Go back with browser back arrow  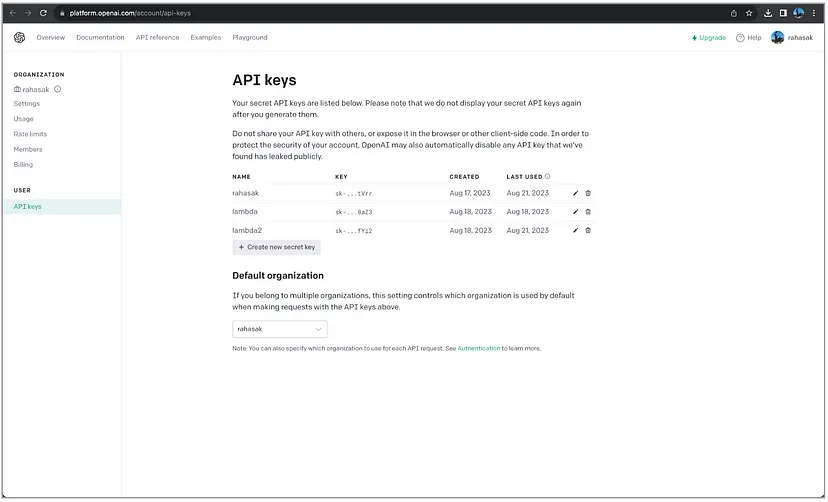pos(13,13)
